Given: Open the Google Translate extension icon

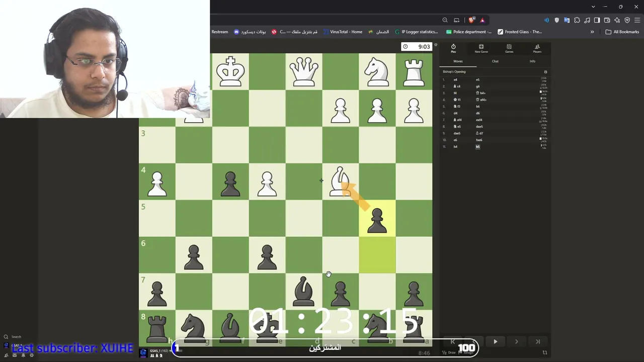Looking at the screenshot, I should tap(567, 20).
